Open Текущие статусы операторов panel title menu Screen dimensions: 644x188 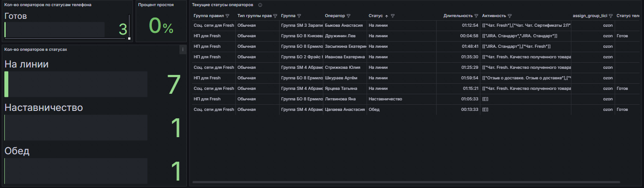click(x=223, y=5)
